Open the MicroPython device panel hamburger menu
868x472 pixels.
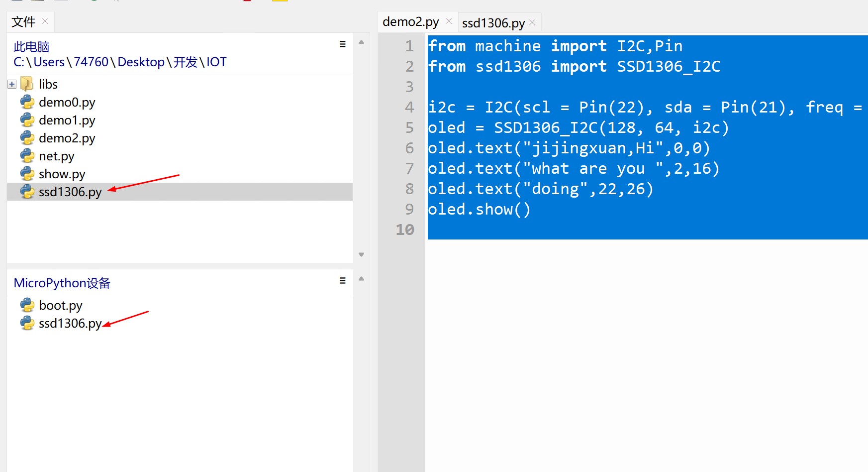tap(343, 281)
